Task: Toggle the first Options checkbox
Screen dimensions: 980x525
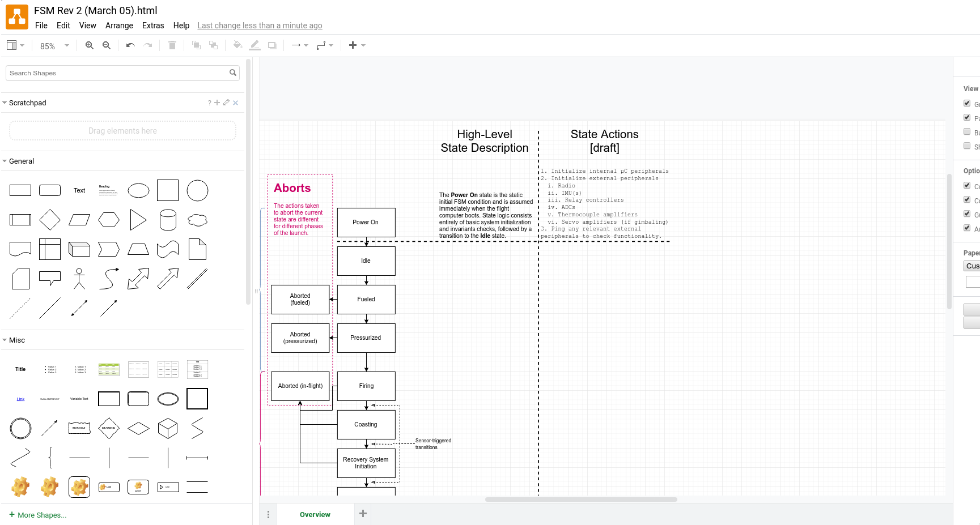Action: pos(967,185)
